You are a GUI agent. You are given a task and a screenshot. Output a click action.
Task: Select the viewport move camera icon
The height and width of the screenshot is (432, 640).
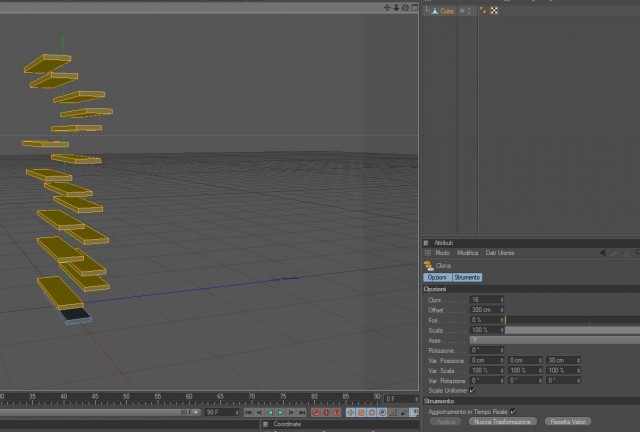click(387, 8)
